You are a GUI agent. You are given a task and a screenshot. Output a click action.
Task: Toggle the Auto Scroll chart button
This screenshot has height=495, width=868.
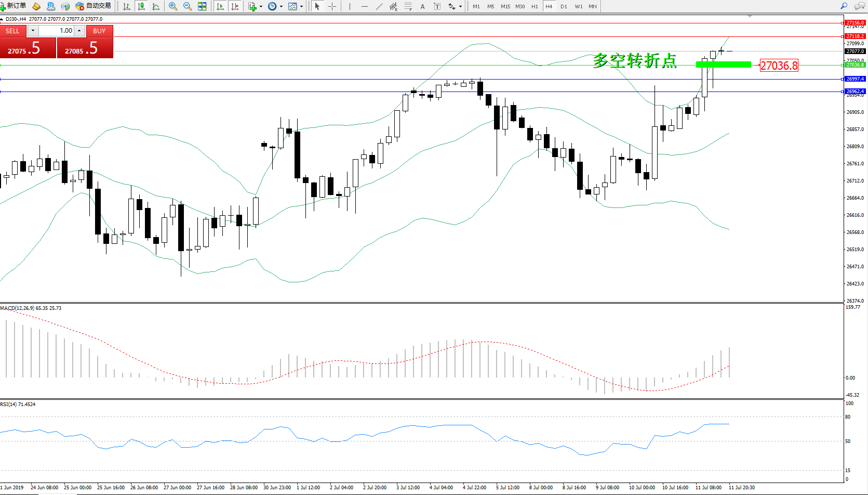[x=220, y=6]
